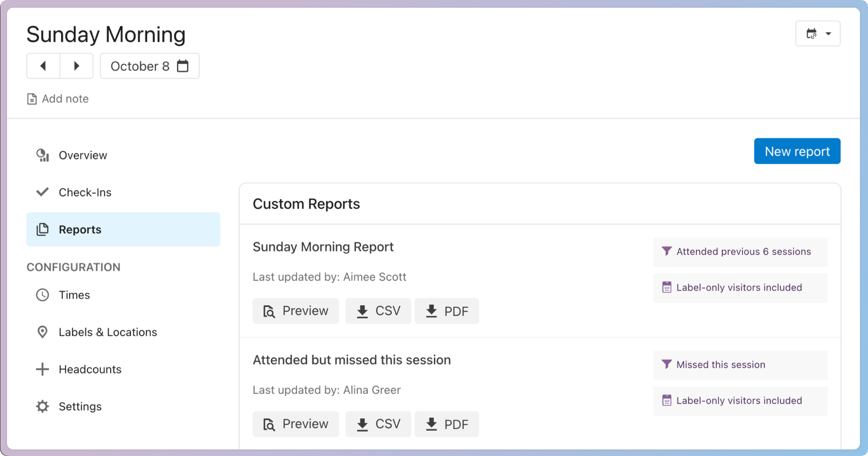Preview the Sunday Morning Report

296,311
